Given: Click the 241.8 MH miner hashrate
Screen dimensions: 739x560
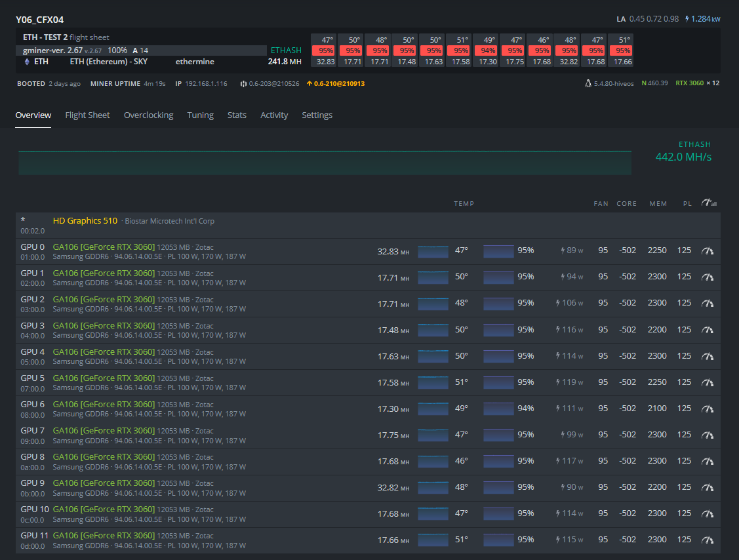Looking at the screenshot, I should tap(285, 62).
